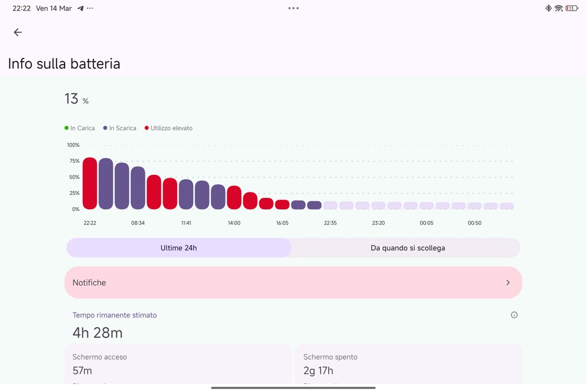Select the Ultime 24h tab
This screenshot has height=392, width=587.
click(178, 248)
